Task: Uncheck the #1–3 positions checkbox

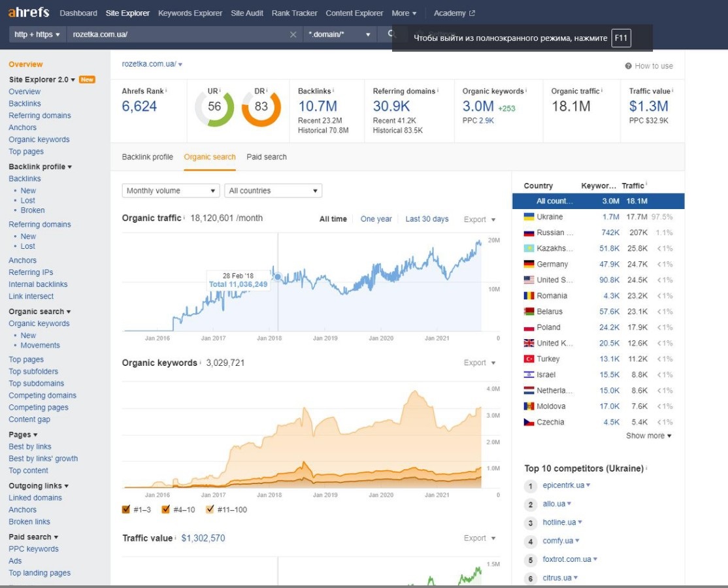Action: (126, 509)
